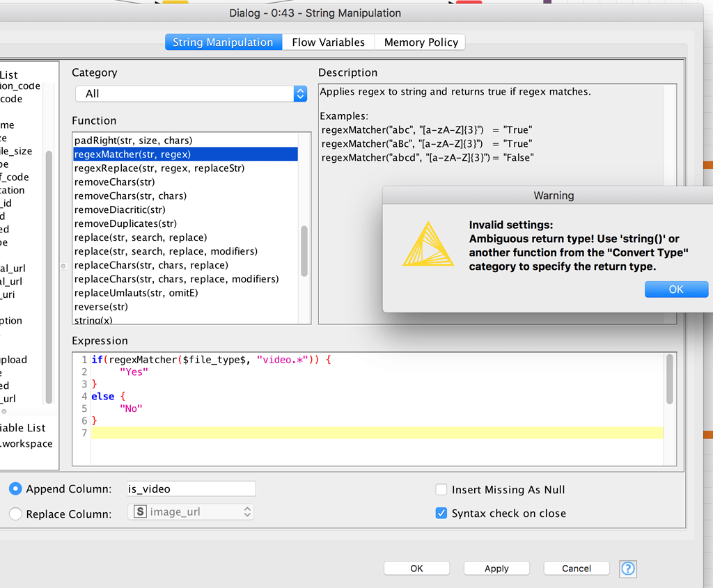The width and height of the screenshot is (713, 588).
Task: Select replaceChars(str, chars, replace, modifiers) function
Action: point(185,279)
